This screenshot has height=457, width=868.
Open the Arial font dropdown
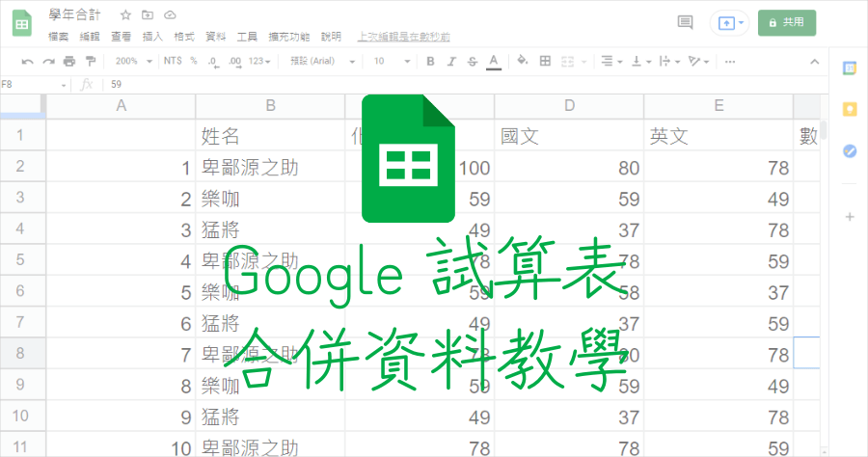coord(323,61)
